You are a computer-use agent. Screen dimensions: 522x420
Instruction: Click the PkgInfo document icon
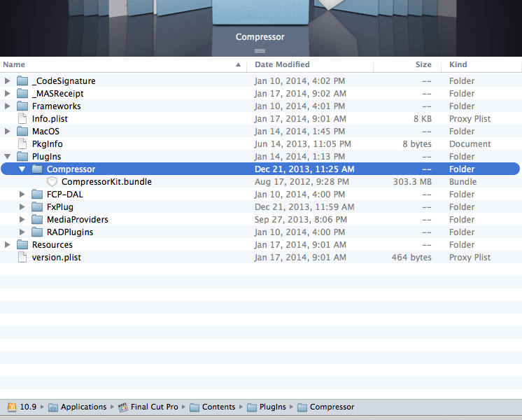(22, 144)
